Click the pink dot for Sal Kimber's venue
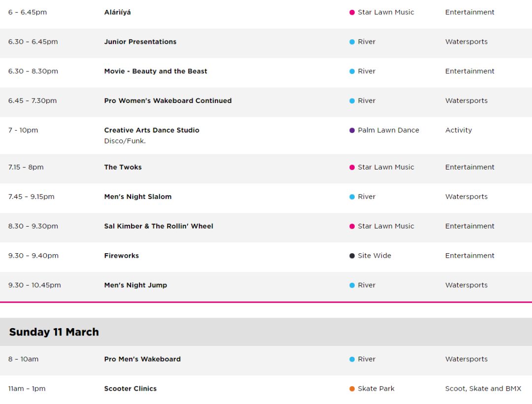Screen dimensions: 532x404 tap(352, 227)
